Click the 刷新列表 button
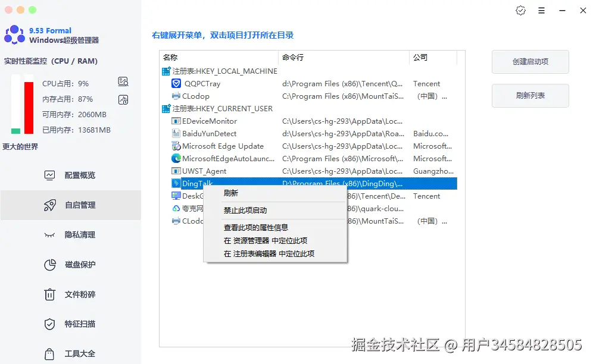The height and width of the screenshot is (364, 593). coord(530,96)
